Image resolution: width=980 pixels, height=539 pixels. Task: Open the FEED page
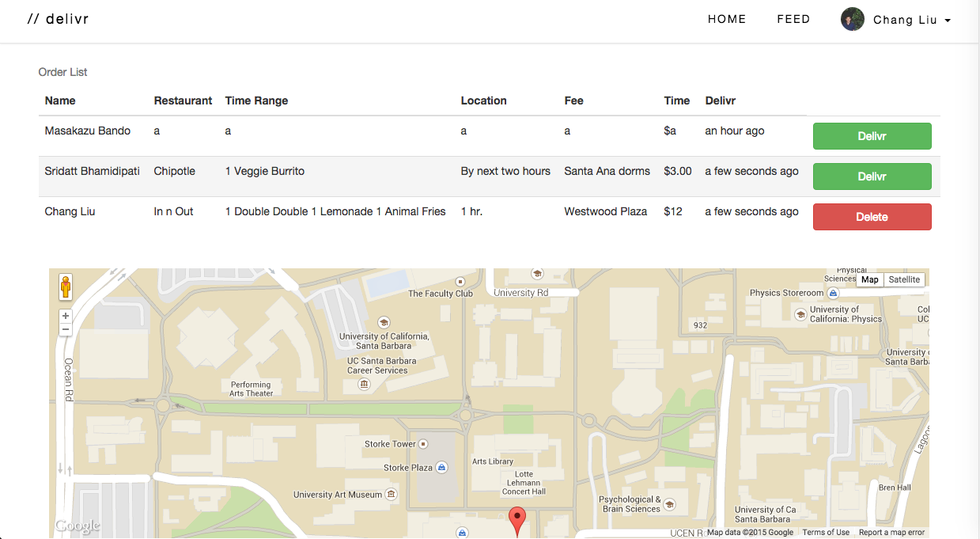(793, 19)
